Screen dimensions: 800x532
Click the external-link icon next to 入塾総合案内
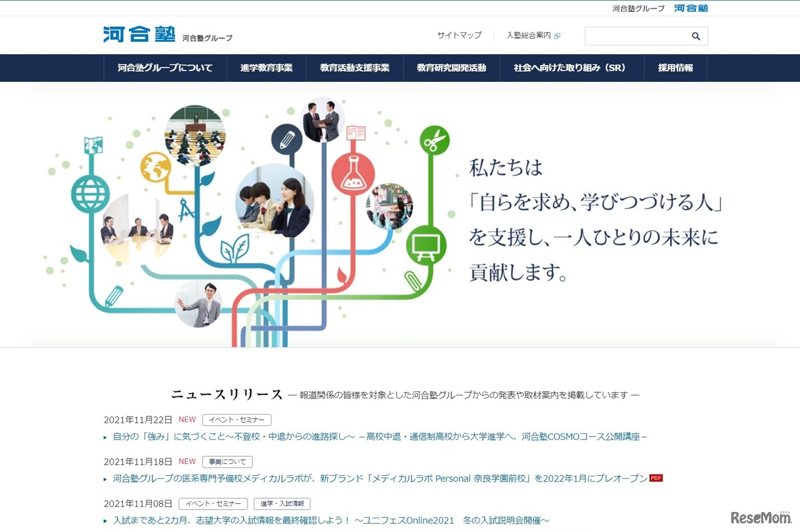[x=555, y=36]
